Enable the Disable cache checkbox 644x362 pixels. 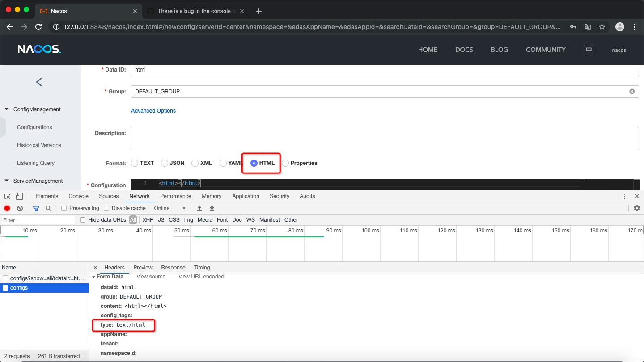click(106, 208)
